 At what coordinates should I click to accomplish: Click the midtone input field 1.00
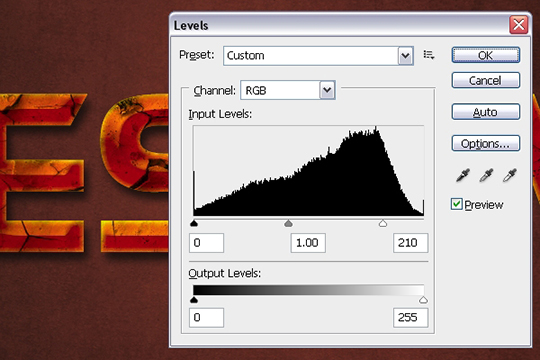(308, 243)
